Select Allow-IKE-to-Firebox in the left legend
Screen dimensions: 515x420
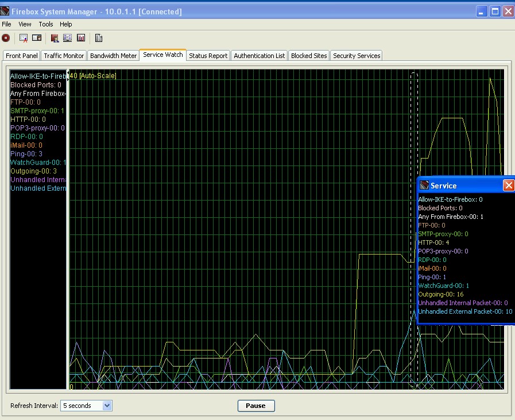click(x=38, y=76)
